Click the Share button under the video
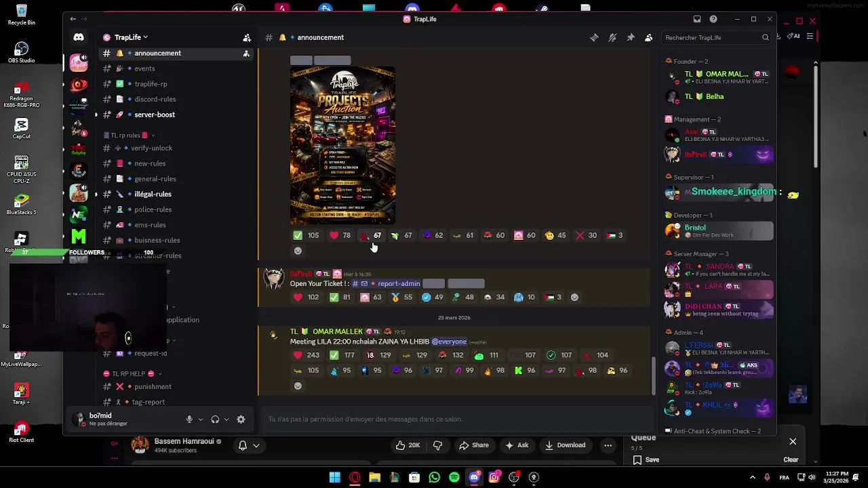 [x=474, y=445]
